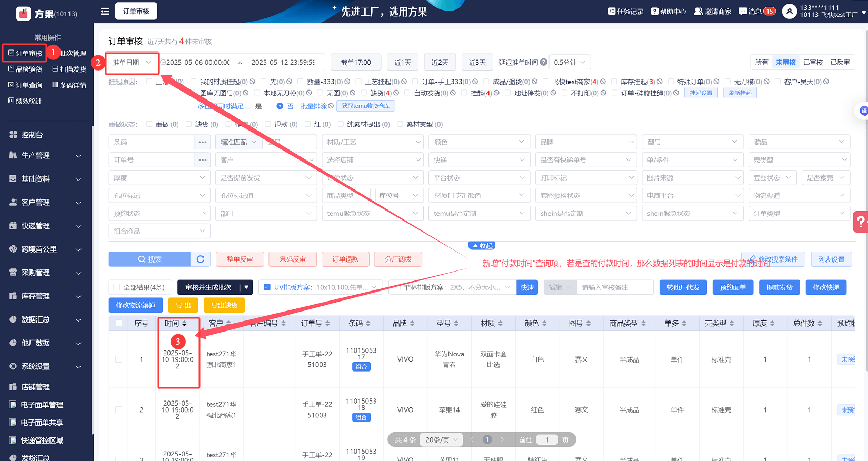Click the 转他厂代发 button
868x461 pixels.
[683, 287]
